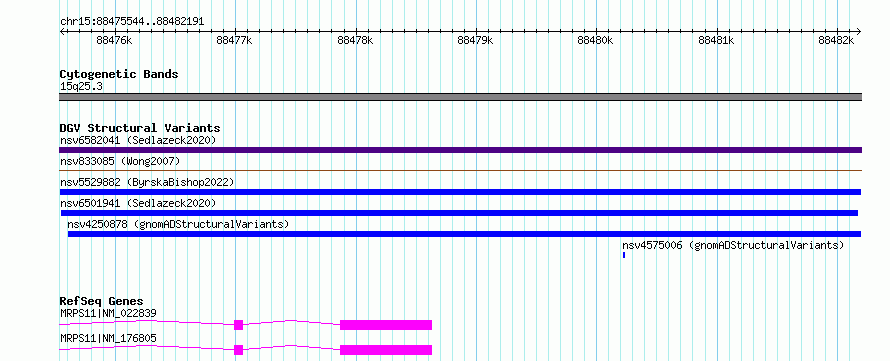Select the blue nsv5529882 variant bar
This screenshot has height=361, width=890.
(460, 192)
